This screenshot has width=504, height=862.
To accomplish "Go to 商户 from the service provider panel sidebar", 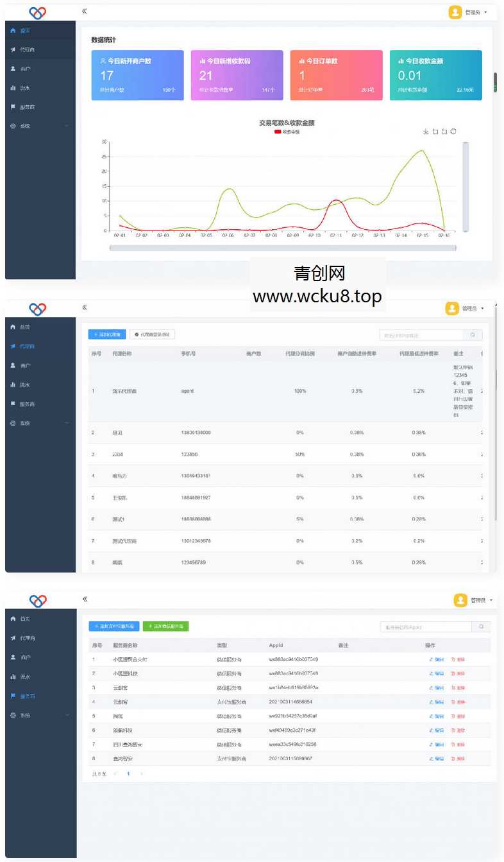I will [40, 657].
